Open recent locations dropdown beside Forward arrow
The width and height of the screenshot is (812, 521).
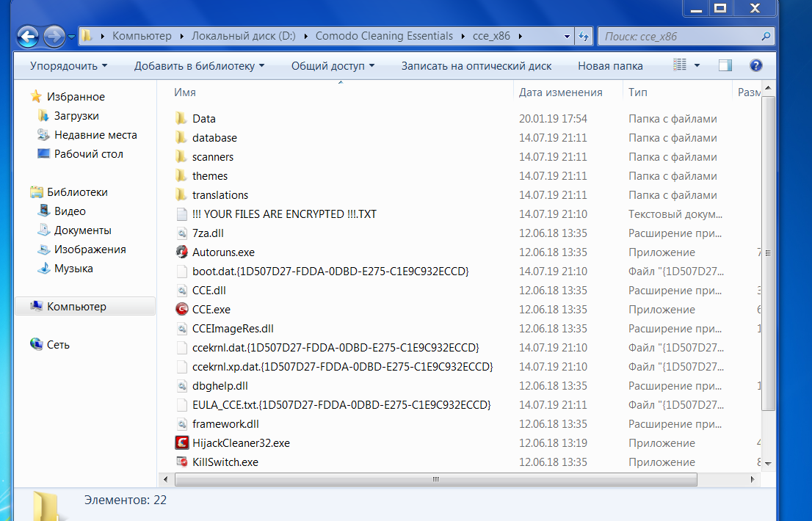click(x=71, y=37)
